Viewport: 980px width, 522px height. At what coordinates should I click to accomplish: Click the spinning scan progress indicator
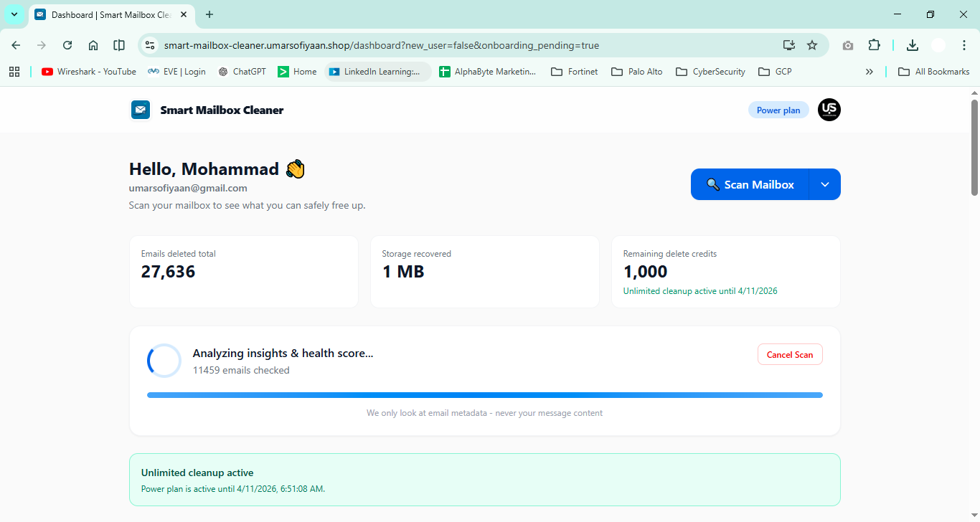click(164, 361)
